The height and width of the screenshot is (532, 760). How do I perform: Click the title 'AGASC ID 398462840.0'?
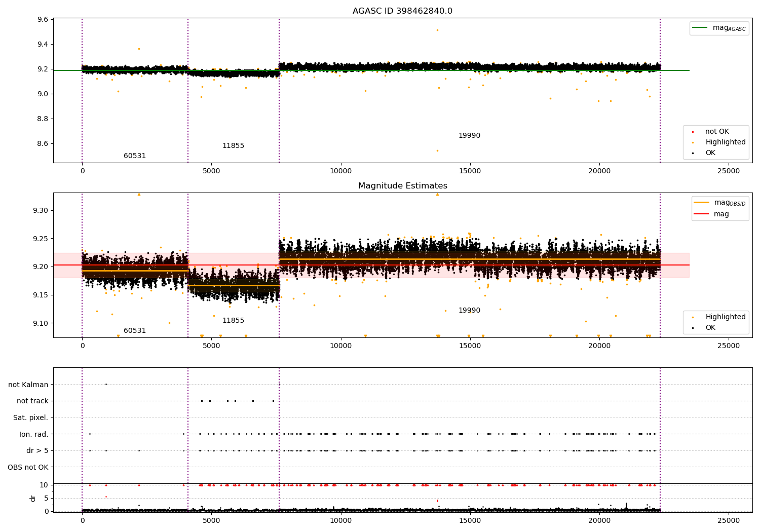point(402,11)
